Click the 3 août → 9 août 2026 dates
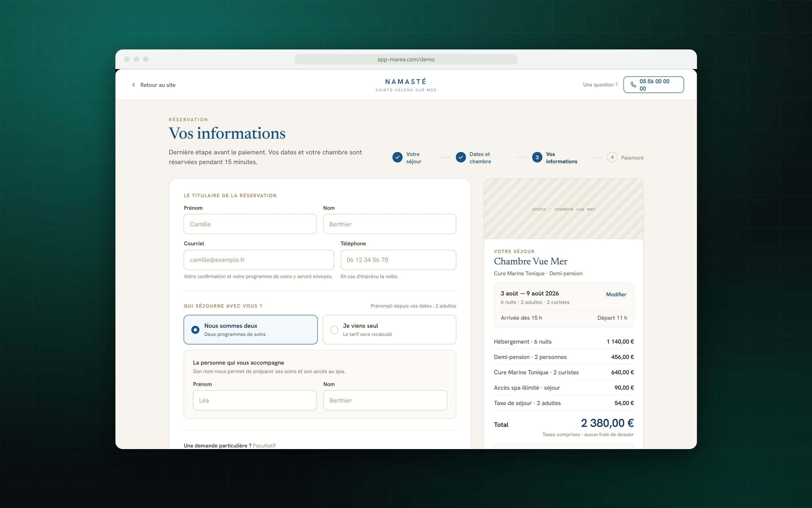Screen dimensions: 812x508 530,293
